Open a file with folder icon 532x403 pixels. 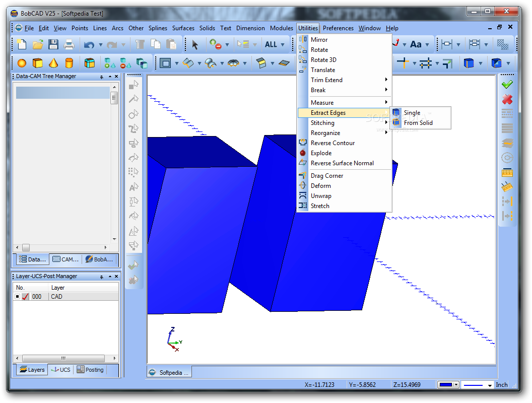[x=38, y=44]
